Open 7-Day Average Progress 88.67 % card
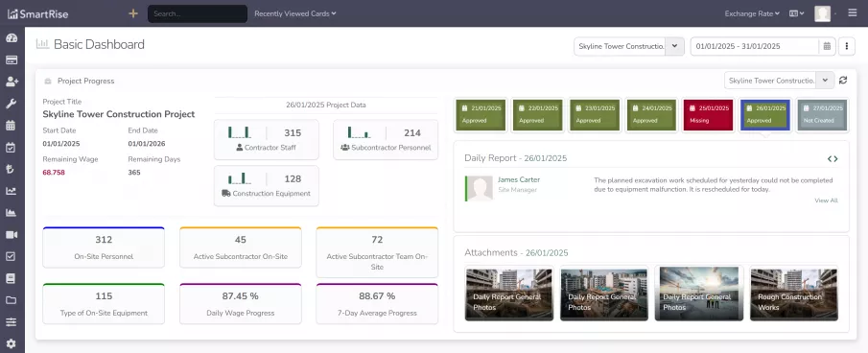This screenshot has height=353, width=868. (x=377, y=303)
